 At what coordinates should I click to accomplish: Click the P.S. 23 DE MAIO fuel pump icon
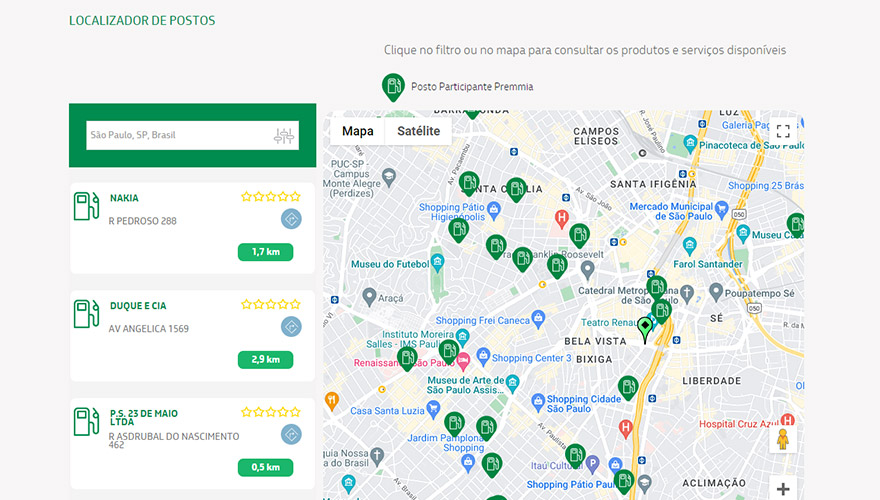tap(86, 421)
